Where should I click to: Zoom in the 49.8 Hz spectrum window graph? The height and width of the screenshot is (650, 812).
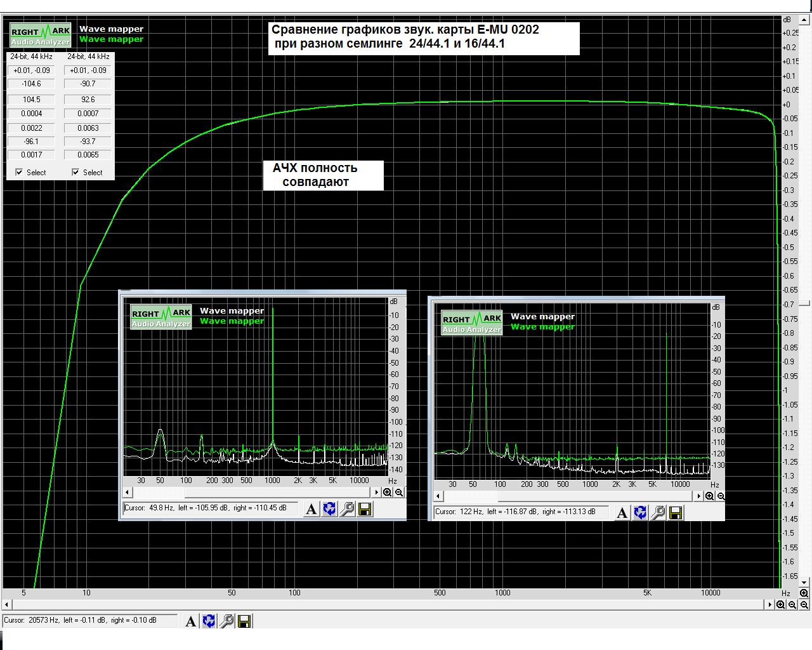(x=388, y=493)
